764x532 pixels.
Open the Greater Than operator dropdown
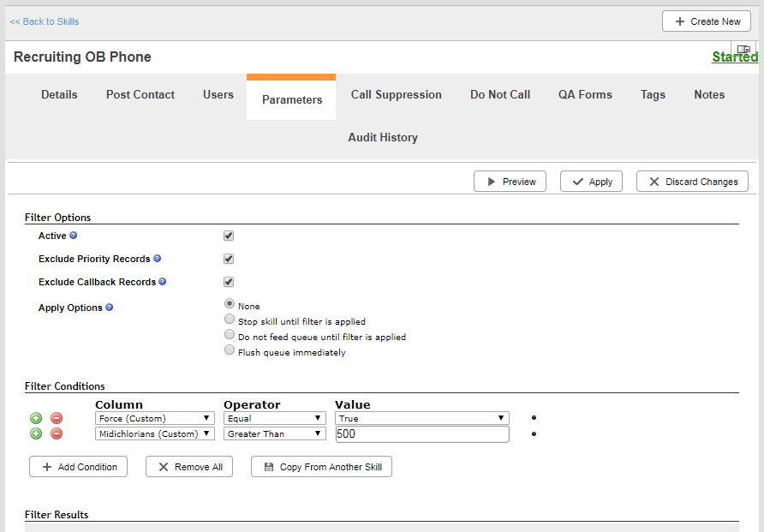click(275, 433)
